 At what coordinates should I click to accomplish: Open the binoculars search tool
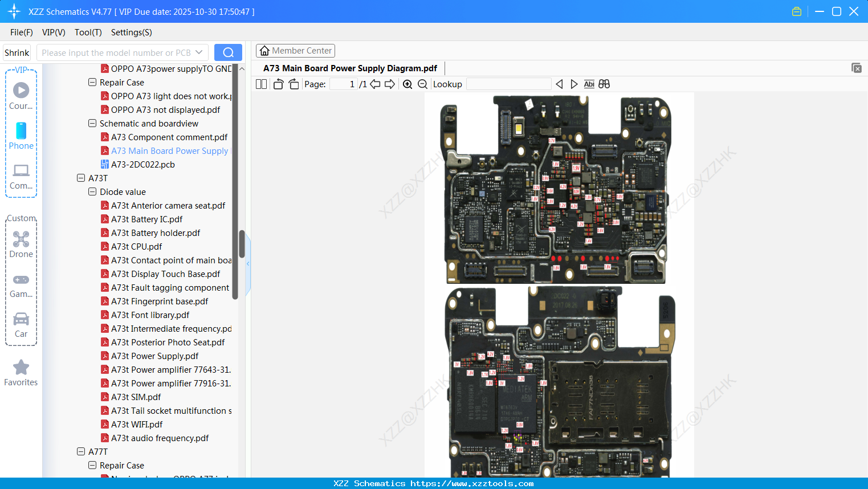pyautogui.click(x=604, y=84)
